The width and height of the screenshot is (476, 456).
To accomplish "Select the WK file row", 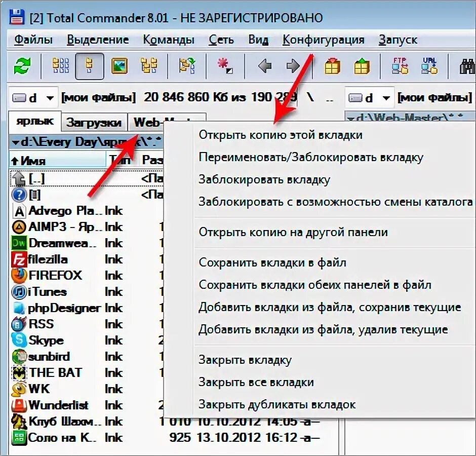I will (87, 389).
